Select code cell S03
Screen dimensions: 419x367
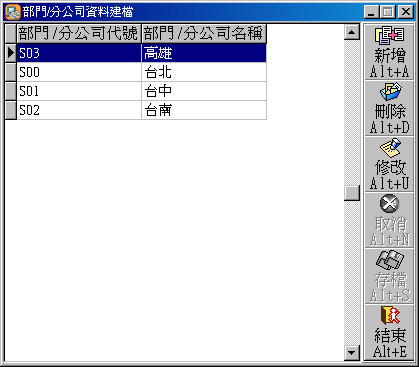pyautogui.click(x=79, y=53)
